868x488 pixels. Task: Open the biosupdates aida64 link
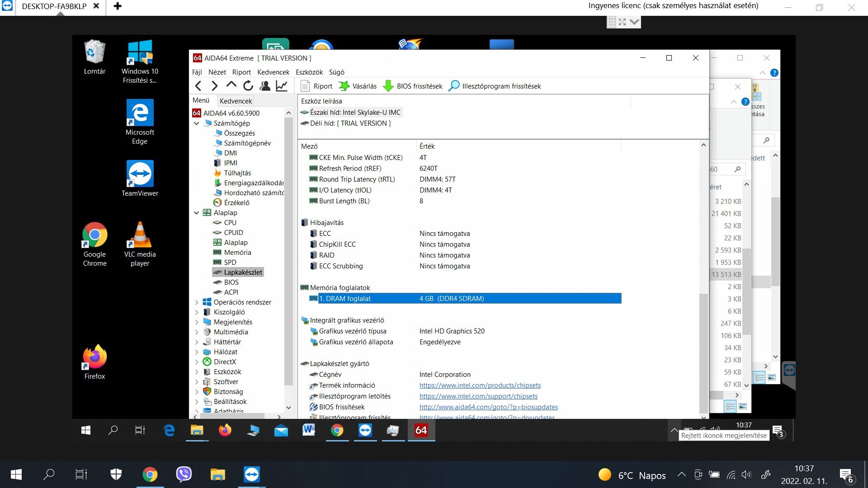pos(488,407)
